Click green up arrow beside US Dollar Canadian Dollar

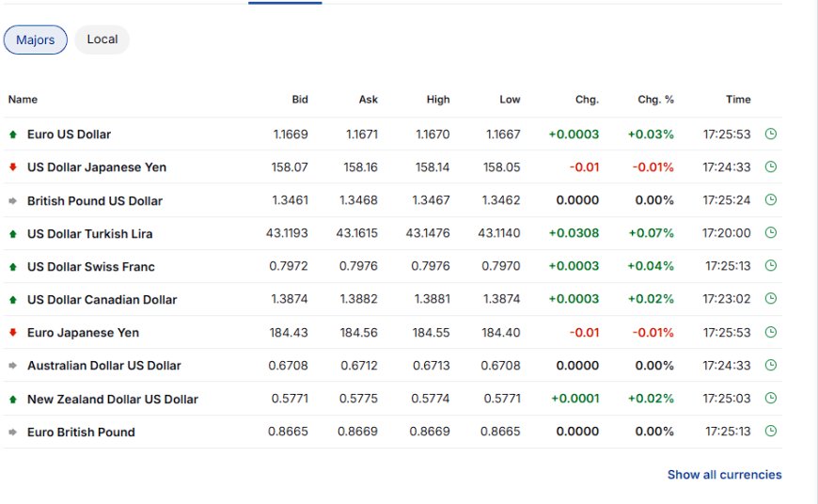point(13,299)
